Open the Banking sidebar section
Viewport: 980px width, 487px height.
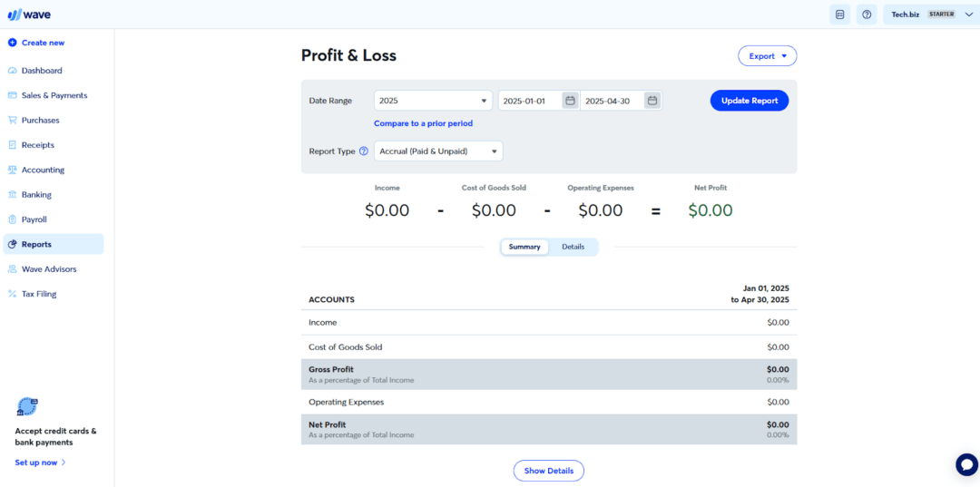pyautogui.click(x=36, y=194)
